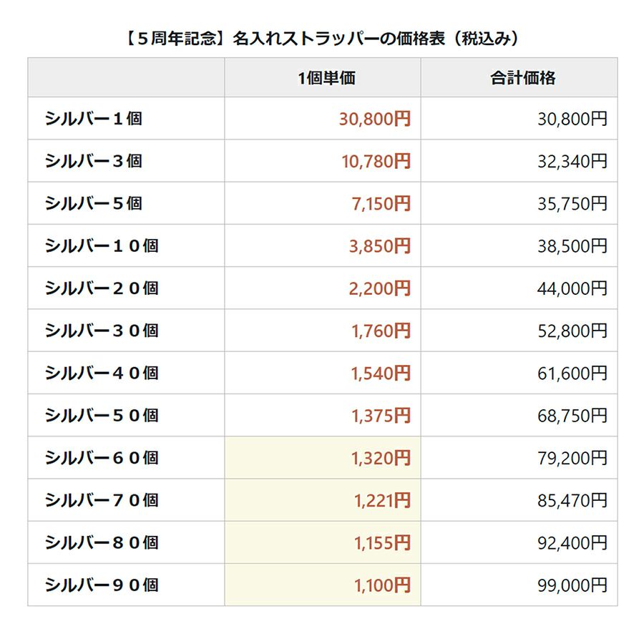This screenshot has height=644, width=644.
Task: Select the シルバー８０個 row label
Action: pyautogui.click(x=101, y=542)
